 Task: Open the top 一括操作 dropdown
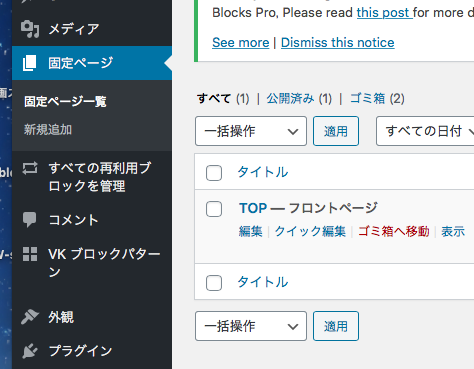pyautogui.click(x=251, y=131)
